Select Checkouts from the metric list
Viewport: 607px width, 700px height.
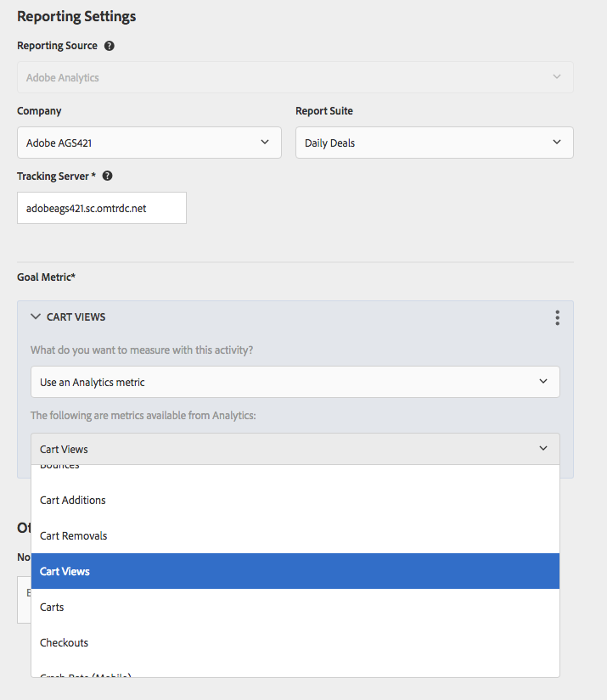tap(295, 642)
